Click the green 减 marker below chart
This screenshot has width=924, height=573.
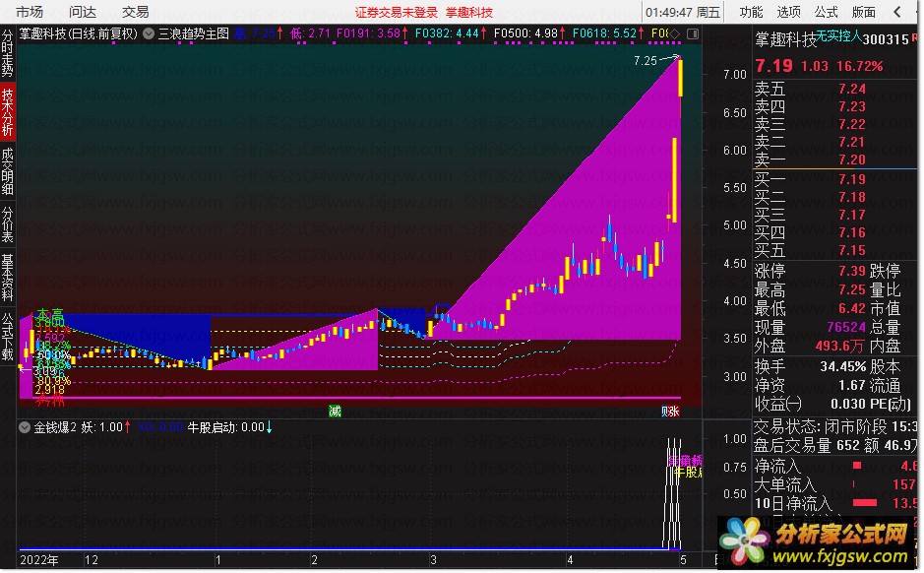(x=335, y=412)
